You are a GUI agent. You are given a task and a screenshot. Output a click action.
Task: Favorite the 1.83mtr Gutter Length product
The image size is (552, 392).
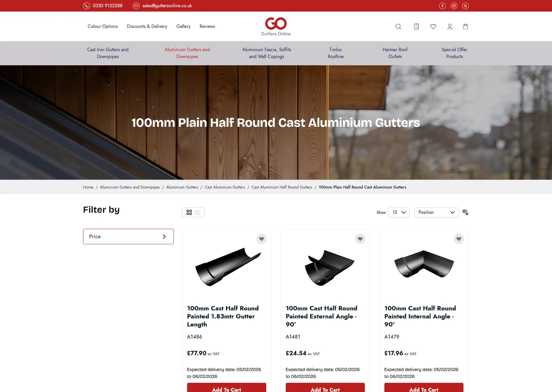tap(261, 239)
